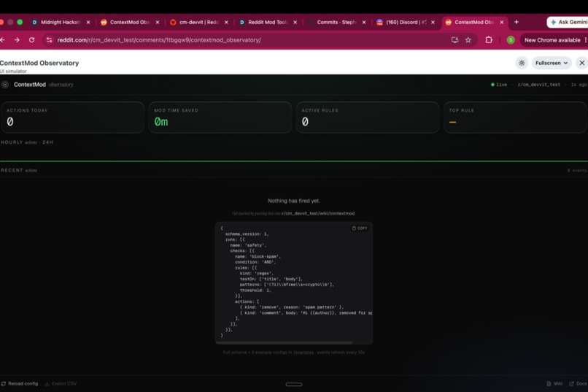
Task: Click the RECENT actions heading
Action: coord(19,170)
